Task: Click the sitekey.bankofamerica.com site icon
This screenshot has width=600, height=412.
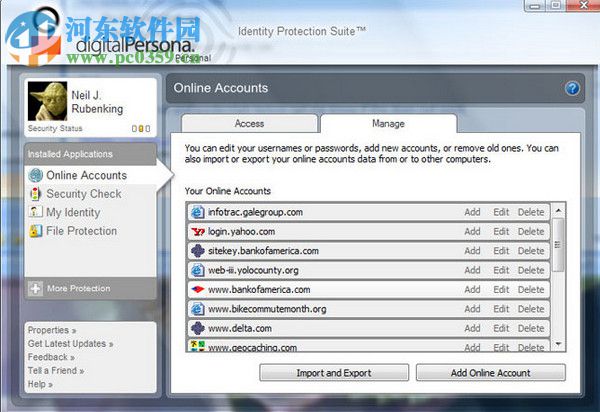Action: tap(197, 251)
